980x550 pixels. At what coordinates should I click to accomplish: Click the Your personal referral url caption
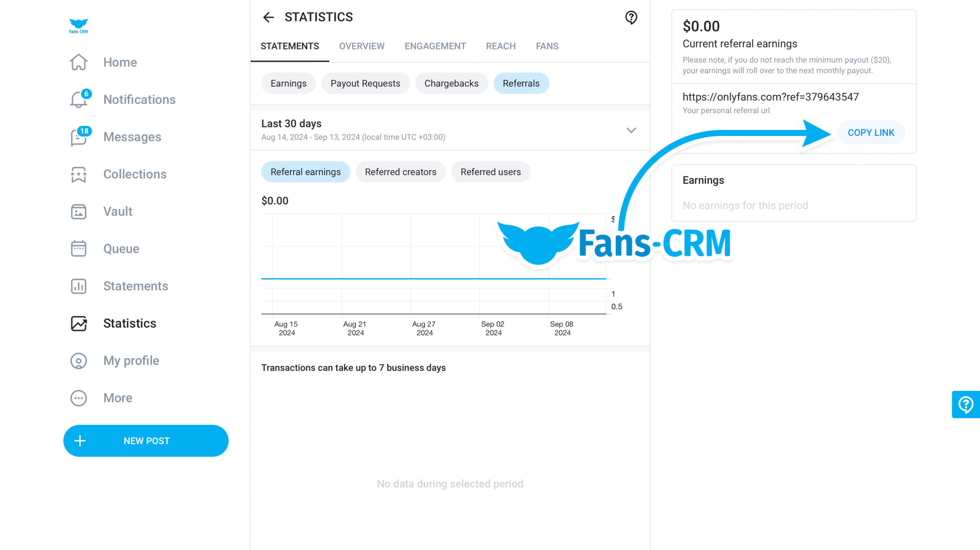click(x=726, y=111)
